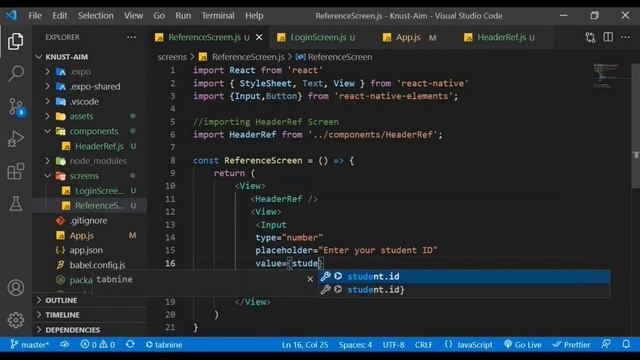The height and width of the screenshot is (360, 640).
Task: Open the Source Control view
Action: click(16, 107)
